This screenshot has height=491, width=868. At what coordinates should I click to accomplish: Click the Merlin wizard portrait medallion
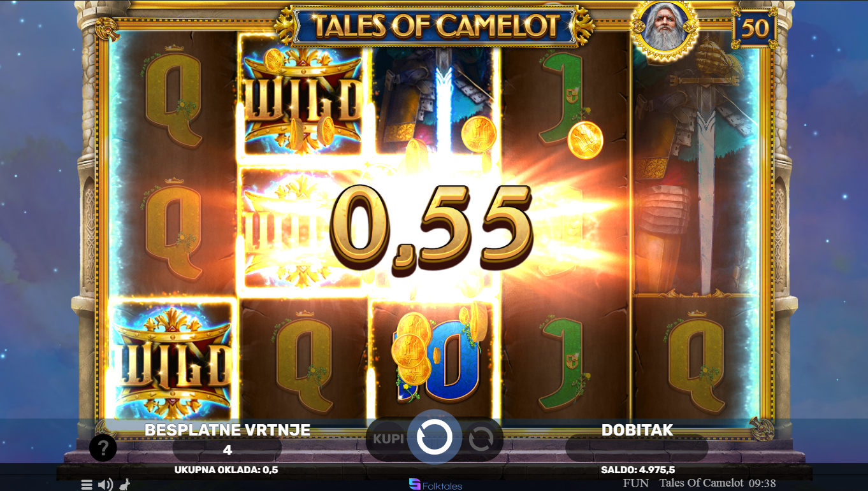(665, 29)
